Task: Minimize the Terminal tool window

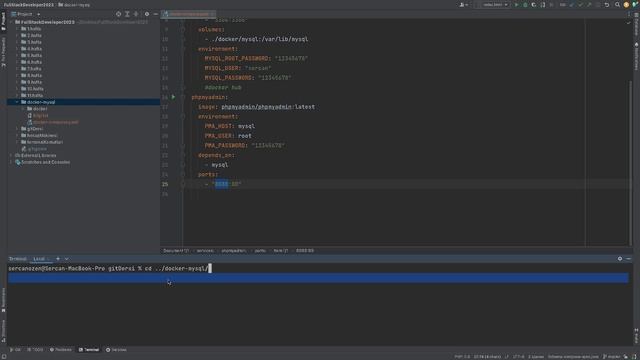Action: point(629,259)
